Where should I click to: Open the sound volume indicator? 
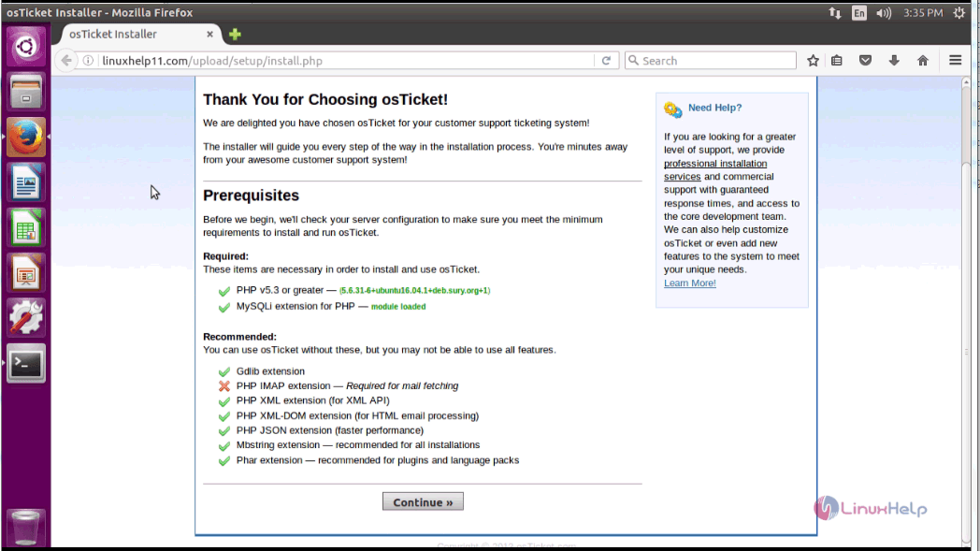pos(884,12)
